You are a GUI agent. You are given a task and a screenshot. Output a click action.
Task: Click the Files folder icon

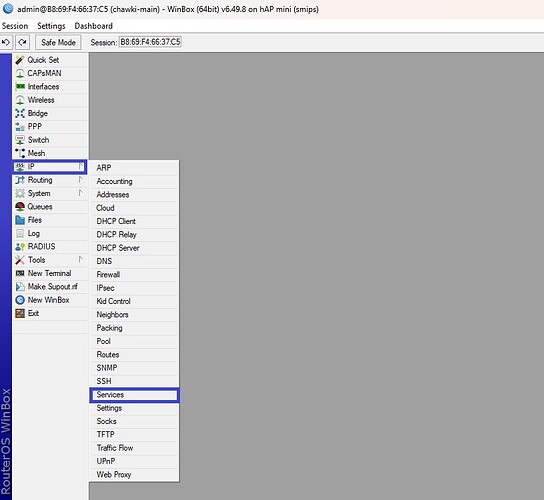pos(20,220)
